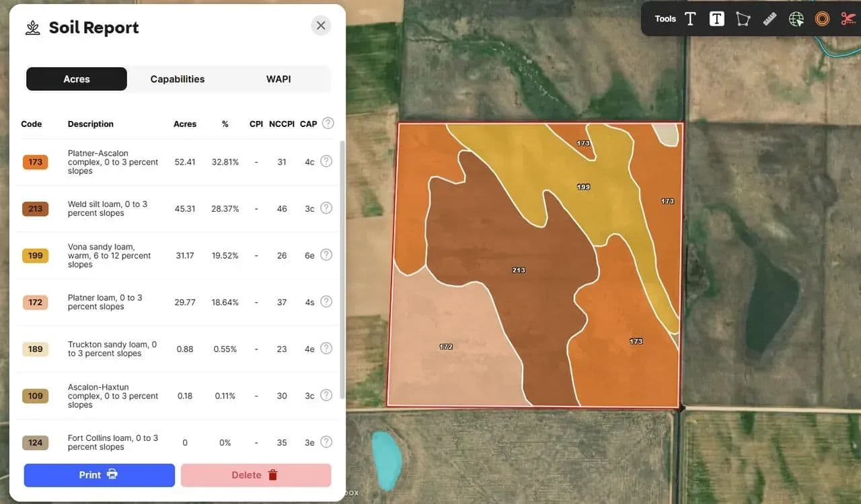Select the orange concentric rings tool

click(822, 19)
